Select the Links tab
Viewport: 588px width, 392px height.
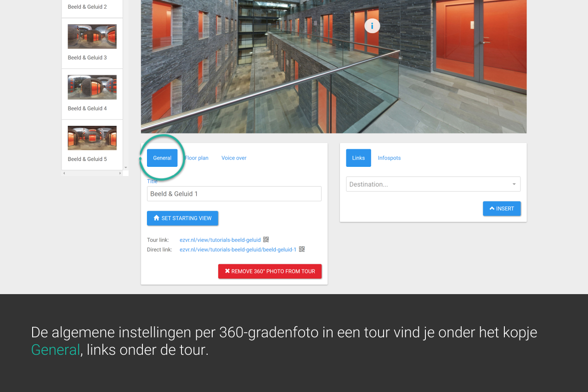(358, 158)
